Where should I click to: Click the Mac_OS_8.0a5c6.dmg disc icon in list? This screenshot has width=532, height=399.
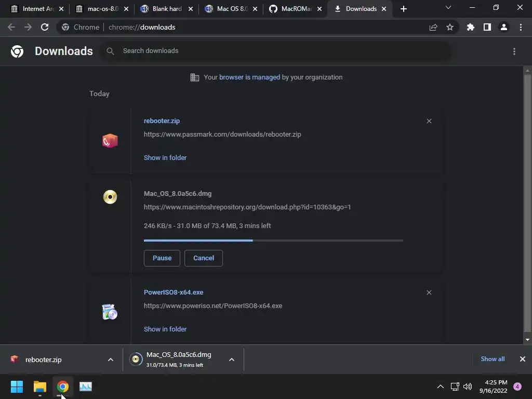[x=110, y=197]
